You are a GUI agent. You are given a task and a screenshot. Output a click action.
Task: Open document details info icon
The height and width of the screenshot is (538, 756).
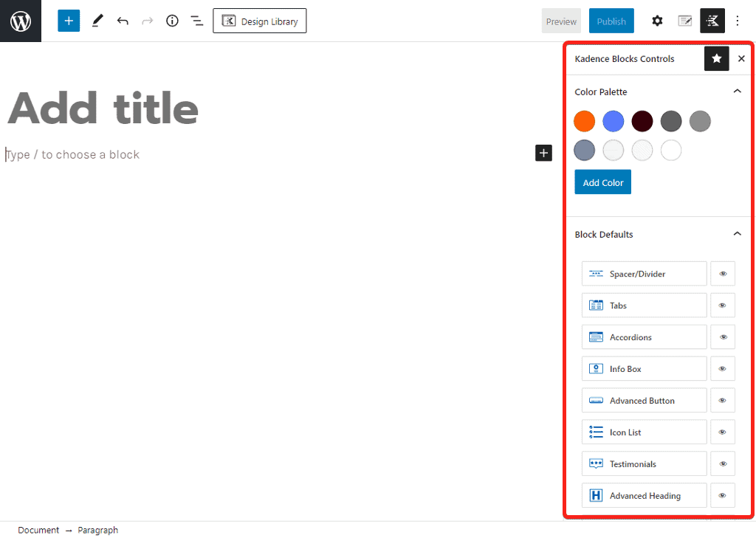[172, 21]
